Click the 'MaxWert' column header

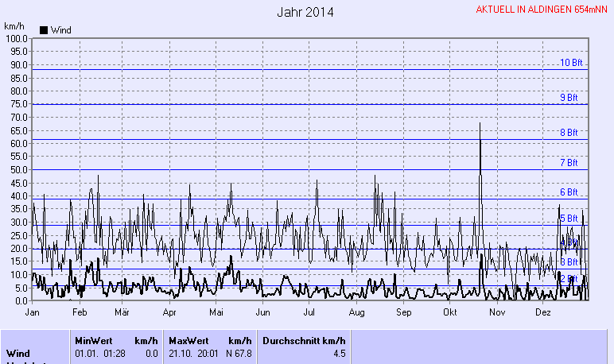[186, 340]
